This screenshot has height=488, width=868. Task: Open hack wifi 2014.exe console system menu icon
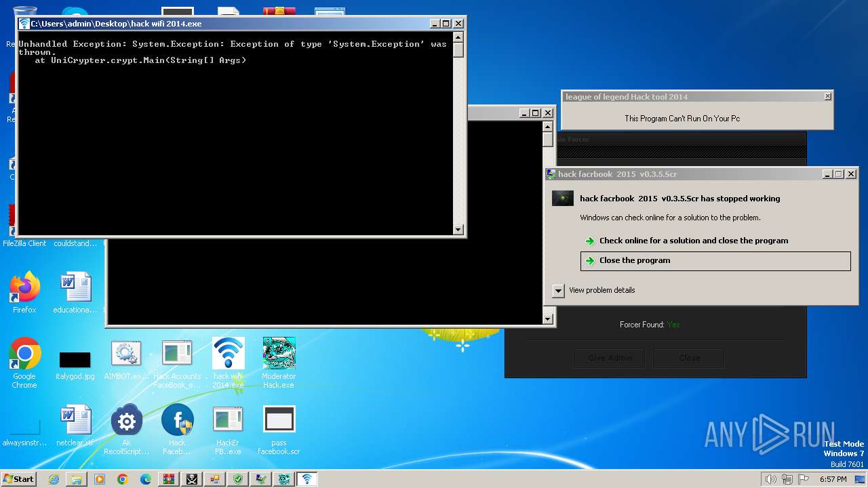coord(24,24)
